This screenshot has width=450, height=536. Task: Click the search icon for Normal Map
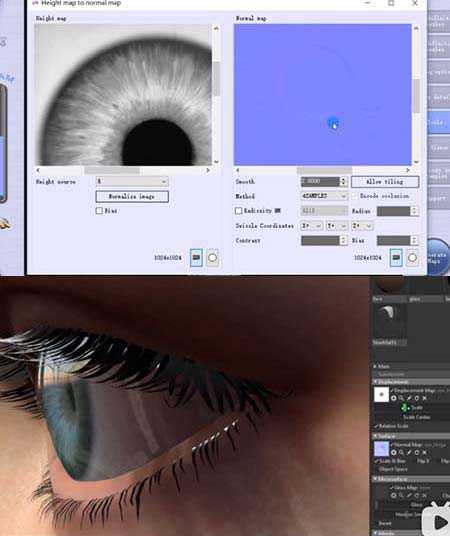(401, 452)
